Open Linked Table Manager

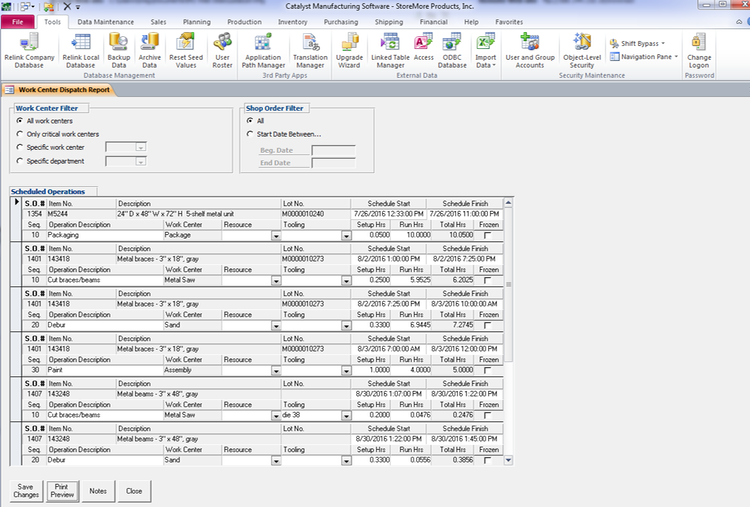(390, 51)
